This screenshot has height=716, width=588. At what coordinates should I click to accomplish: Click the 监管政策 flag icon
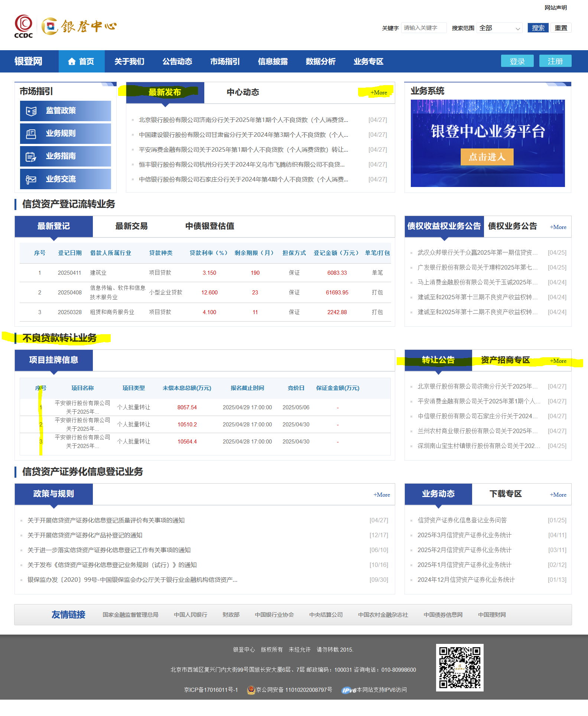pos(31,111)
